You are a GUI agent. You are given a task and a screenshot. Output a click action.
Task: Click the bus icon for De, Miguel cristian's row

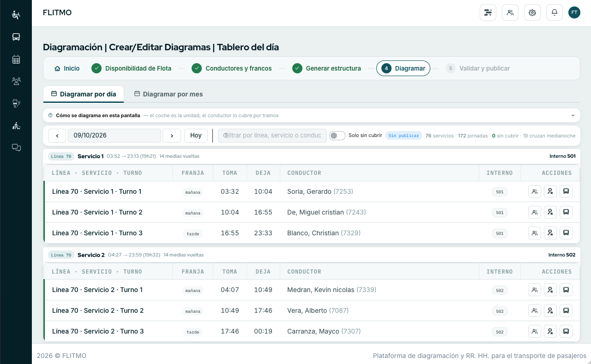(x=566, y=212)
